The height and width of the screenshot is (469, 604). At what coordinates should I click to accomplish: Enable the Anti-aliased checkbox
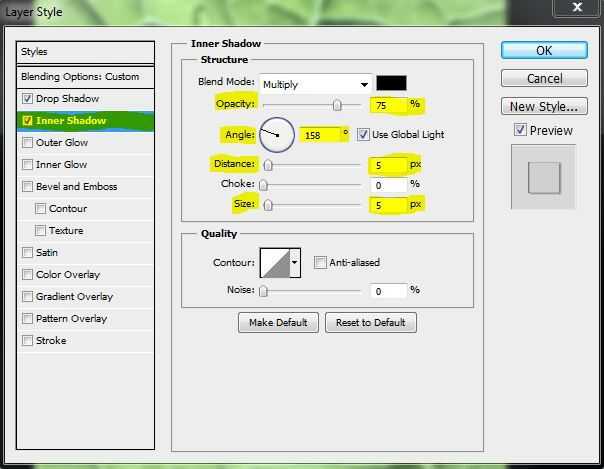[x=320, y=262]
